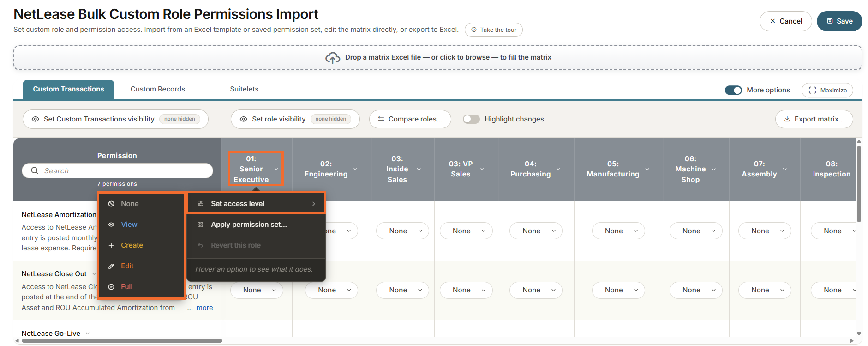This screenshot has width=868, height=346.
Task: Open the 05: Manufacturing column menu chevron
Action: (647, 169)
